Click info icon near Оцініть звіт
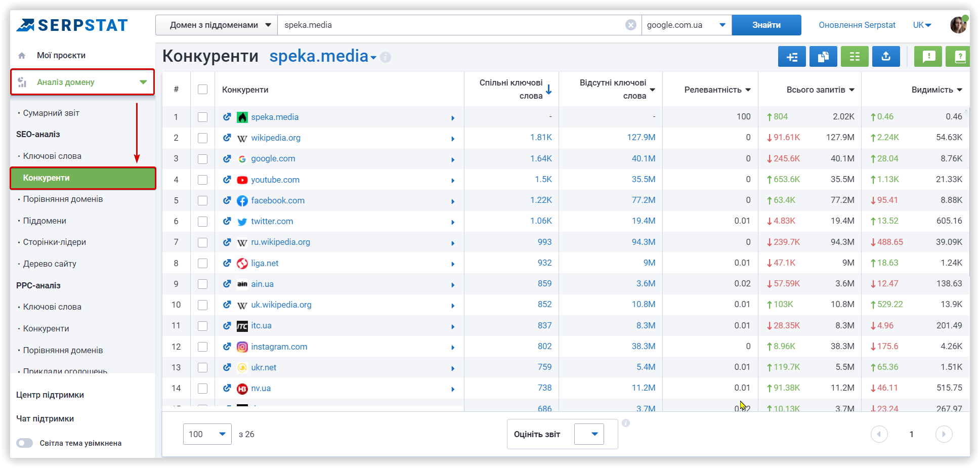 [626, 423]
